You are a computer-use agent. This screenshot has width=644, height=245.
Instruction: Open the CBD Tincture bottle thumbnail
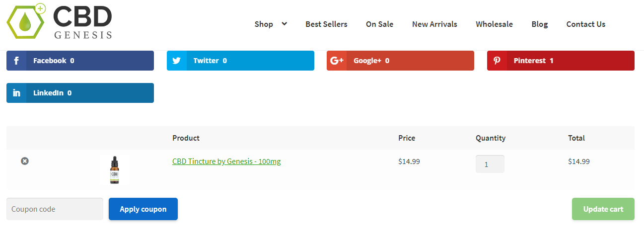[x=115, y=170]
